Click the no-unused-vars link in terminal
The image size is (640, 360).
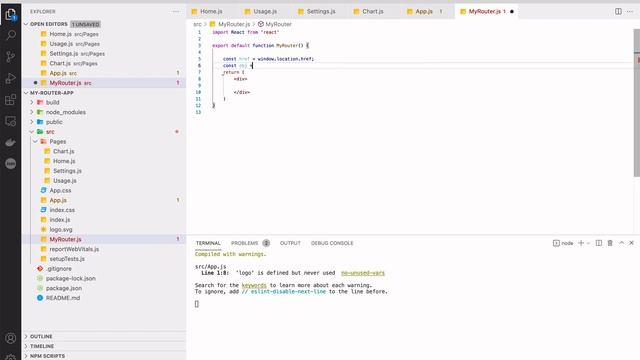point(363,273)
